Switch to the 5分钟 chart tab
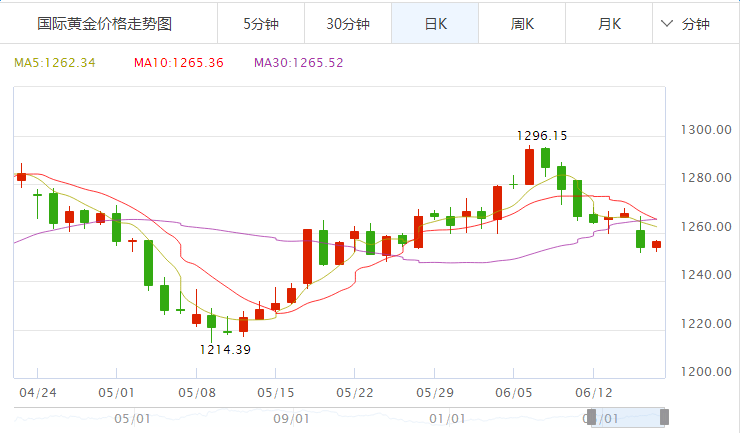The image size is (740, 433). point(261,24)
